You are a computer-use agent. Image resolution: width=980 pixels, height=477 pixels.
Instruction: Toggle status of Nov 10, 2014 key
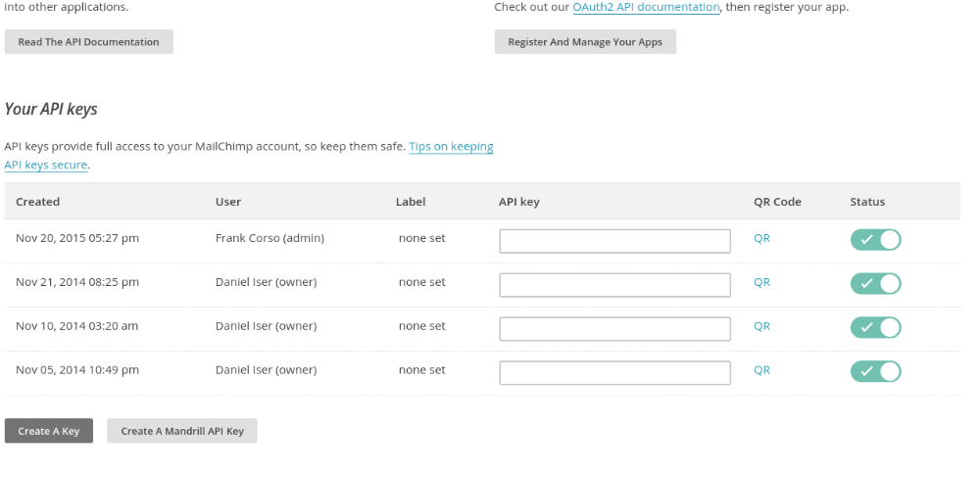point(875,327)
